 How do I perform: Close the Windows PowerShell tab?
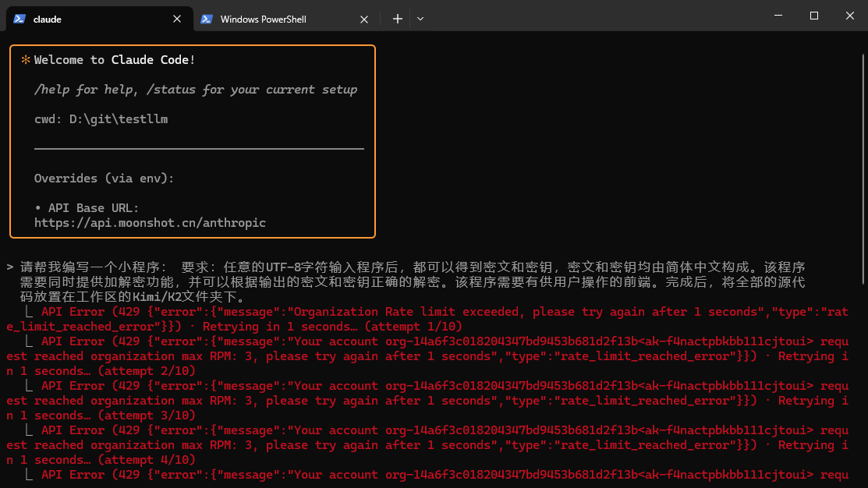(364, 19)
